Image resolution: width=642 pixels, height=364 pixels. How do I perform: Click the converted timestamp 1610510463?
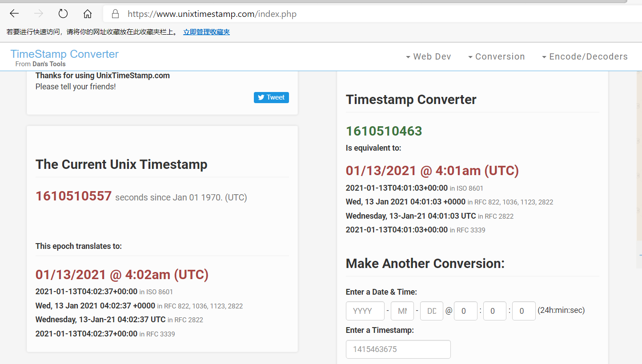pos(384,131)
